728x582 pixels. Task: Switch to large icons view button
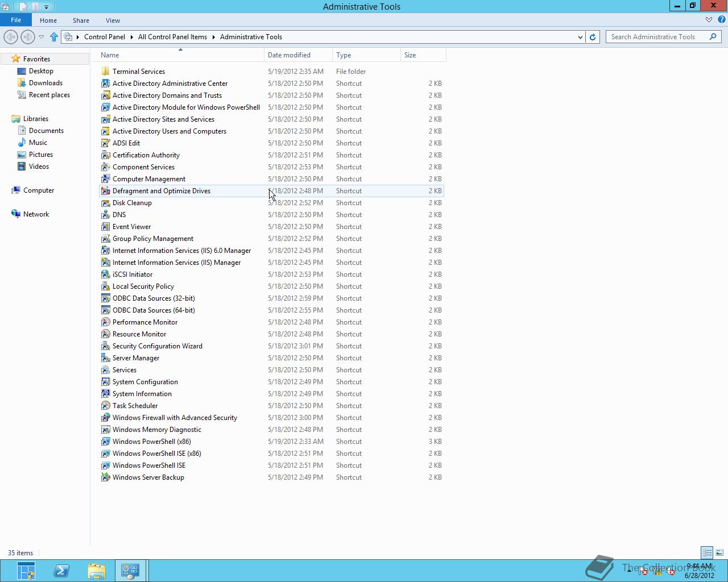point(719,552)
